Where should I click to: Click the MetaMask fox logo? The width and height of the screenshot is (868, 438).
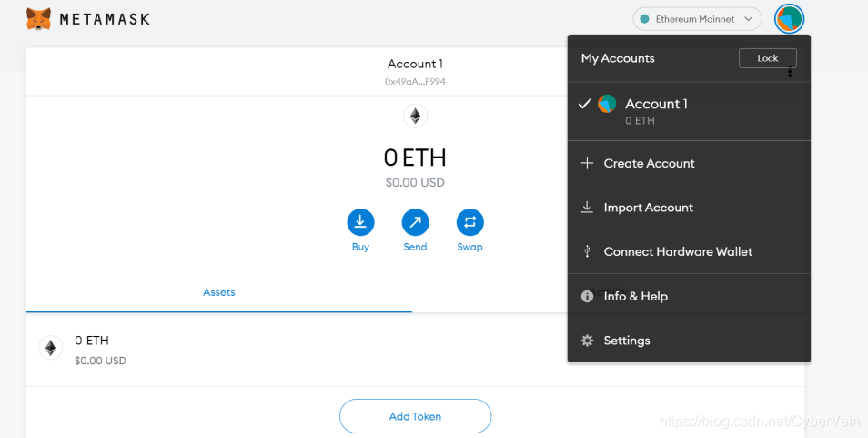pos(38,19)
